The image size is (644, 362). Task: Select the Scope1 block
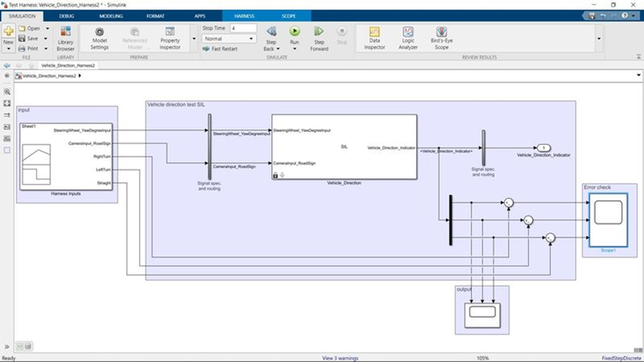pyautogui.click(x=609, y=220)
